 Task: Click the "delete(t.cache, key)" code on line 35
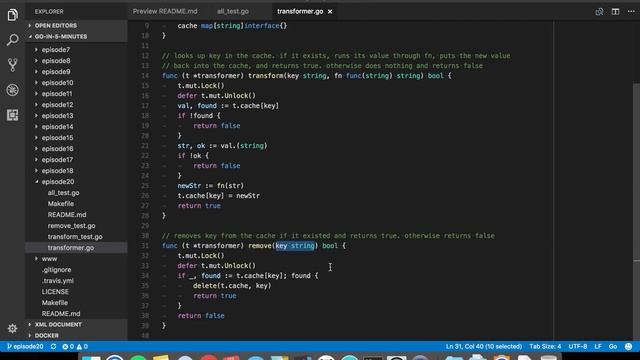(232, 286)
